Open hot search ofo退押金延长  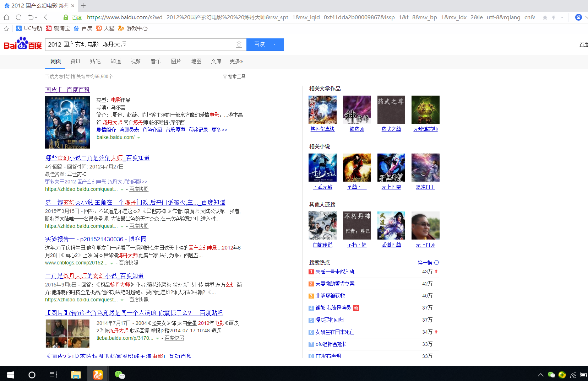pyautogui.click(x=331, y=344)
